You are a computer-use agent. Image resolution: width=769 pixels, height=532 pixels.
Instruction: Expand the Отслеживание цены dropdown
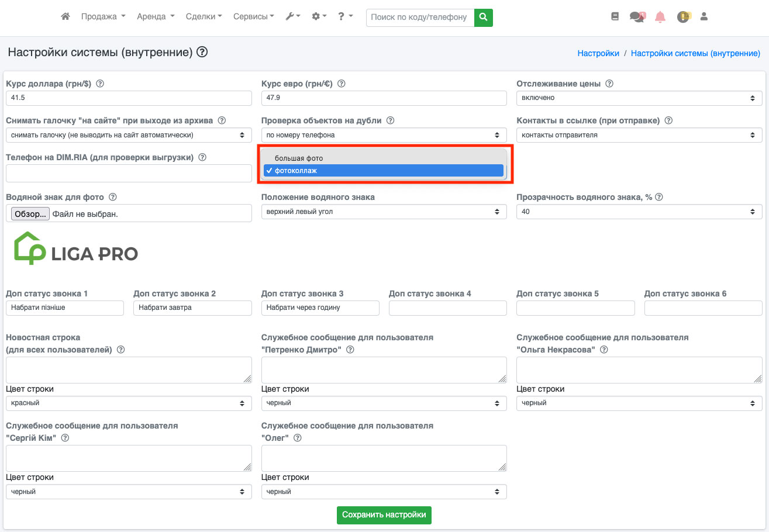(x=639, y=98)
